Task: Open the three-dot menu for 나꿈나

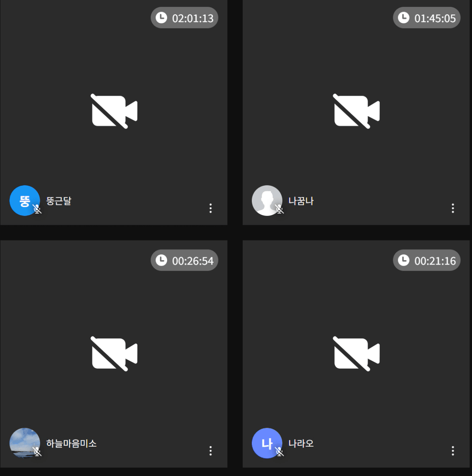Action: click(453, 208)
